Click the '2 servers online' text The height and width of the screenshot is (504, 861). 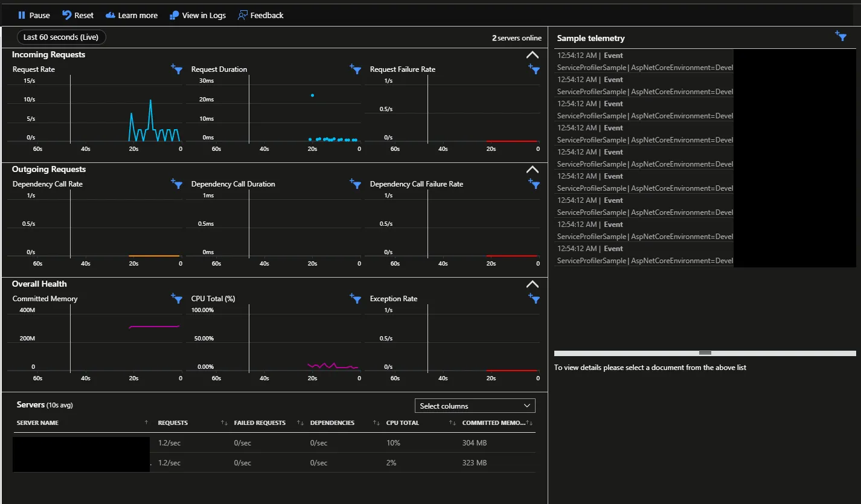(x=517, y=37)
